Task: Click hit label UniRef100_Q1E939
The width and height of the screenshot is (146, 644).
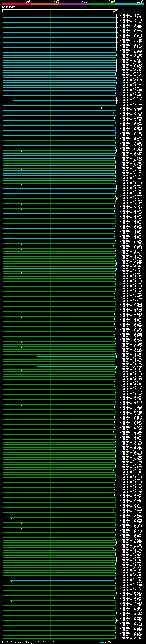Action: click(x=131, y=339)
